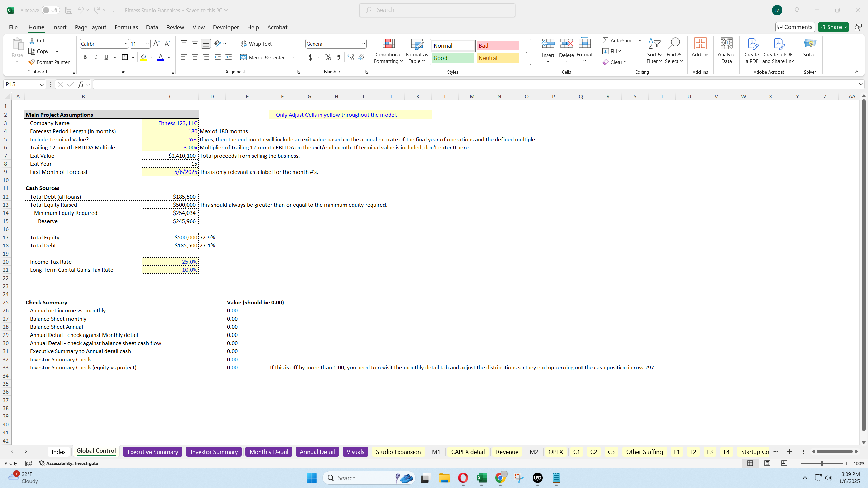Click the Windows Start button
The width and height of the screenshot is (868, 488).
click(312, 478)
